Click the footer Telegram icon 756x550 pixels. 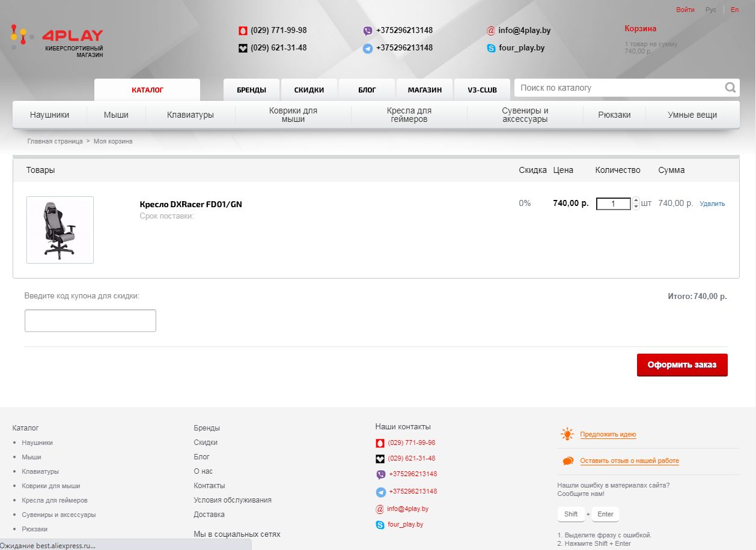coord(380,492)
